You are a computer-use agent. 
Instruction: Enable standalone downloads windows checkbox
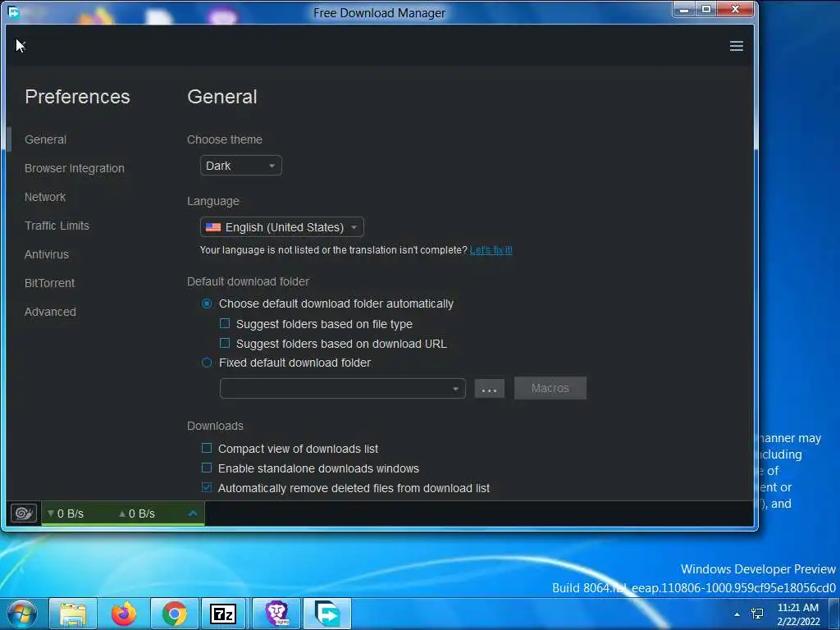pos(207,468)
